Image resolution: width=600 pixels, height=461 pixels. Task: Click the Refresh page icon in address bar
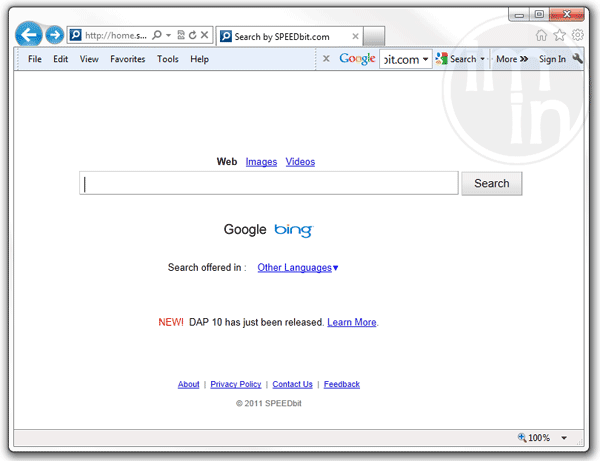point(192,35)
